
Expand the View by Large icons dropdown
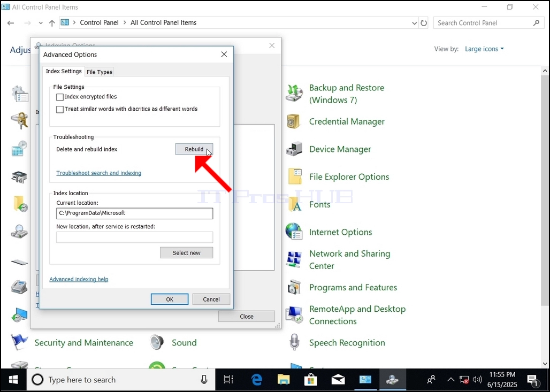(x=484, y=49)
